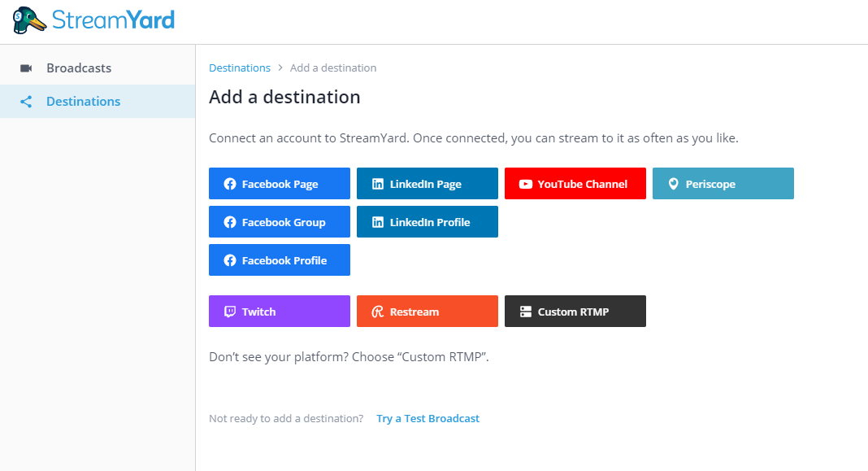Click the Custom RTMP server icon
868x471 pixels.
(x=525, y=312)
